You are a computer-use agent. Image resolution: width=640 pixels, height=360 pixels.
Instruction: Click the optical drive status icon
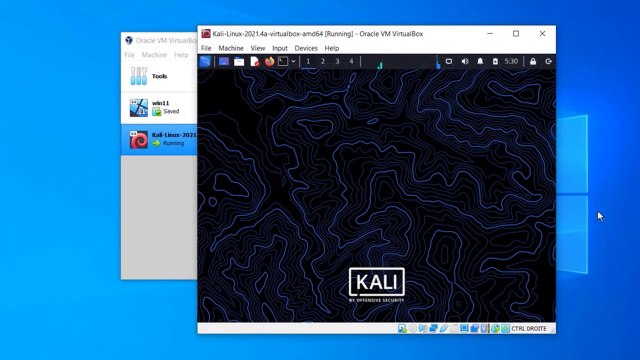click(x=413, y=328)
